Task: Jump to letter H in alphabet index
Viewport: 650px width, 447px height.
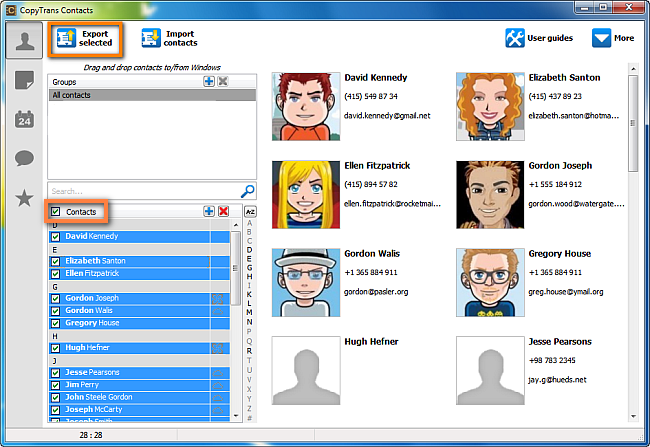Action: (250, 277)
